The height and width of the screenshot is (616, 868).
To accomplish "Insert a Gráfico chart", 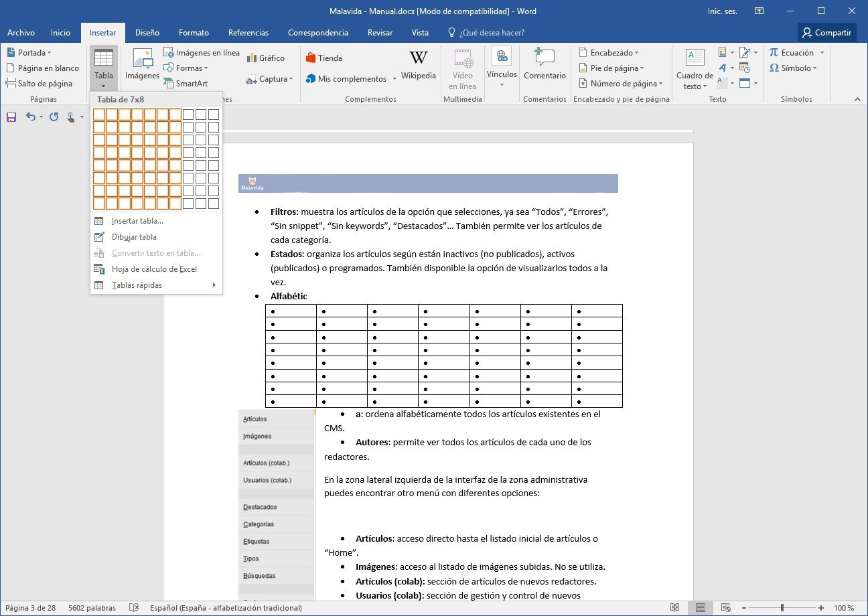I will pyautogui.click(x=267, y=58).
